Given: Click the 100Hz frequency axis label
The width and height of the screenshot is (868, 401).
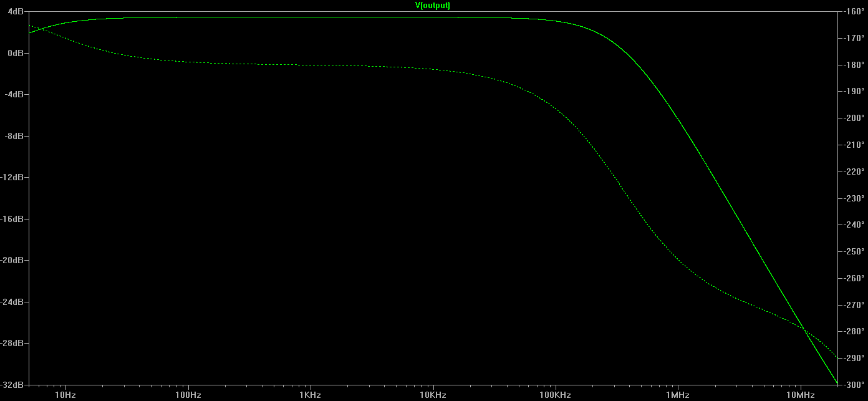Looking at the screenshot, I should tap(188, 395).
